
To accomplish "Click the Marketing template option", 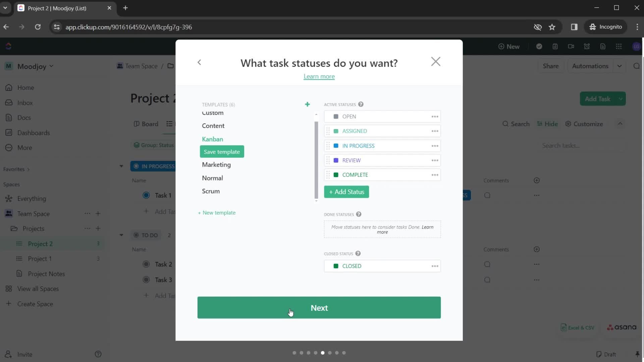I will point(216,165).
